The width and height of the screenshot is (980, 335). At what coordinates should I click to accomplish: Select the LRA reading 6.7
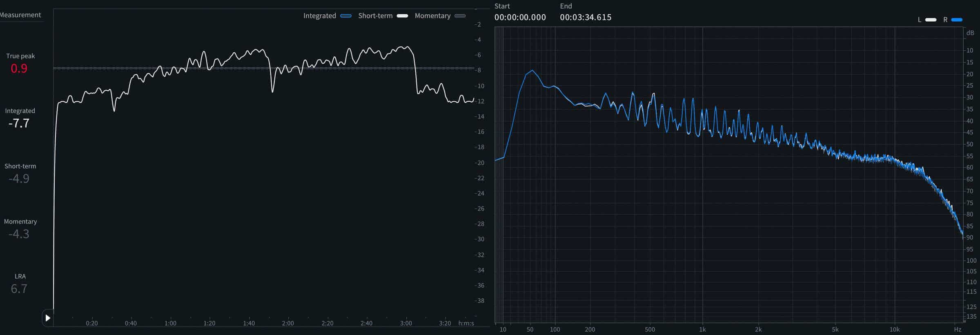[19, 289]
